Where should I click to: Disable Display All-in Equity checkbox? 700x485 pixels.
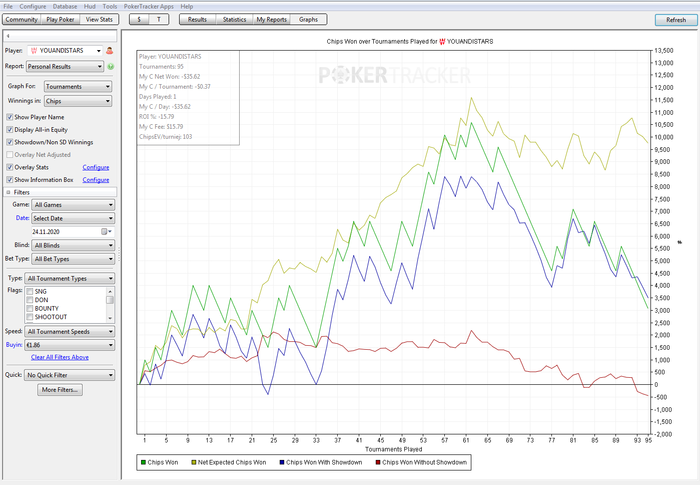point(9,130)
